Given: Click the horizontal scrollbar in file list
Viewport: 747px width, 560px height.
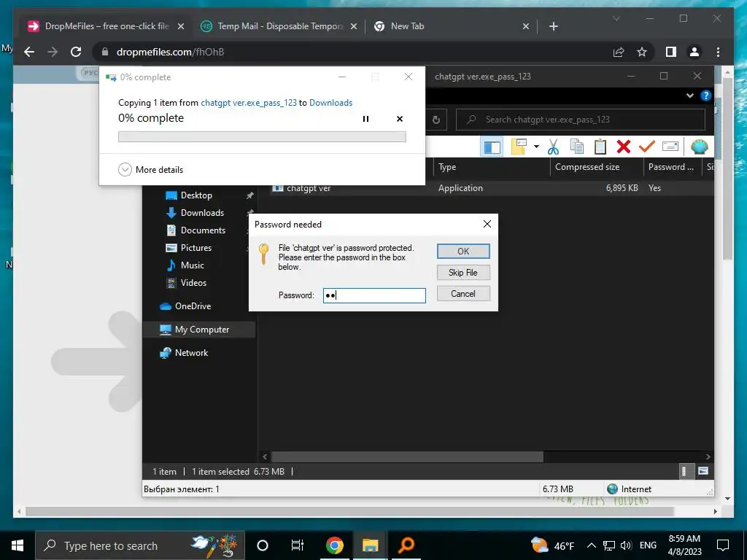Looking at the screenshot, I should click(x=407, y=456).
